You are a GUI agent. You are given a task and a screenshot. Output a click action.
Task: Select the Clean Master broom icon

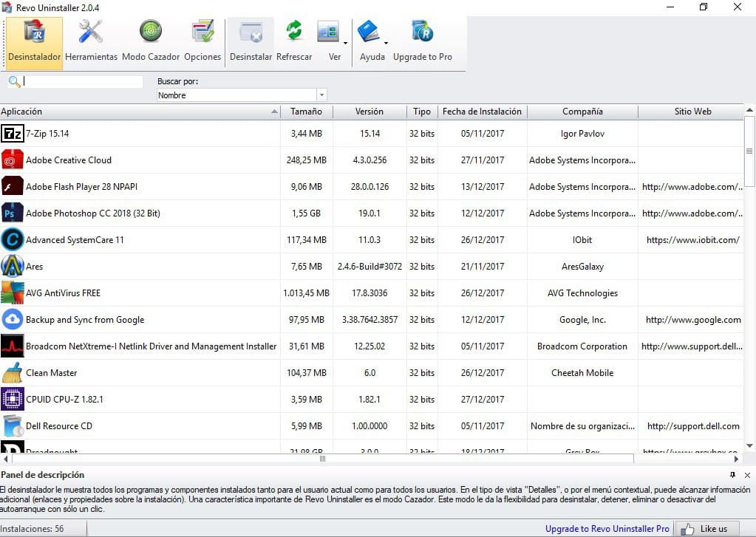[12, 372]
